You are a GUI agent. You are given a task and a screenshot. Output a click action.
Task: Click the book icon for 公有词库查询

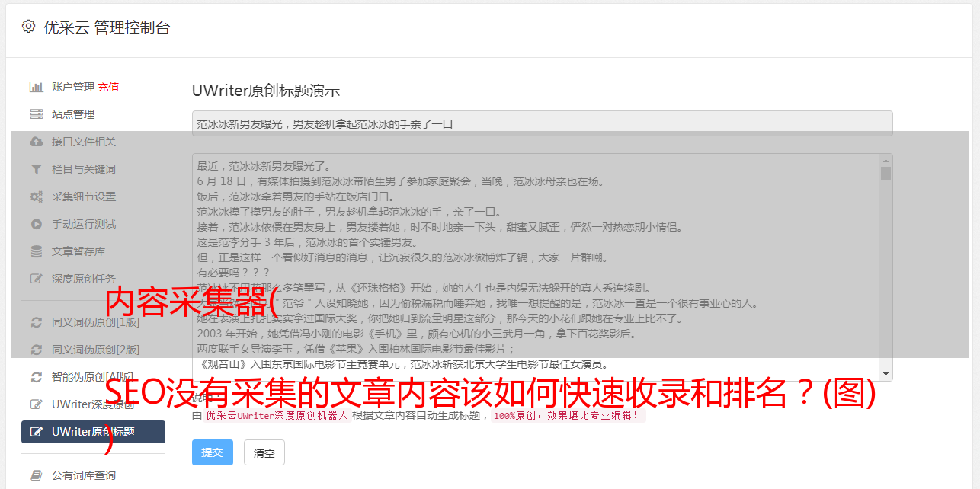click(36, 475)
